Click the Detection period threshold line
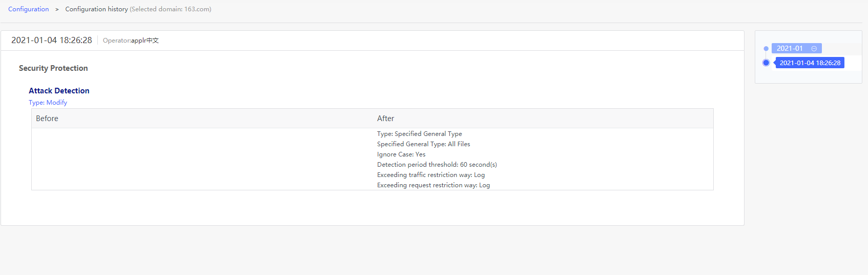868x275 pixels. (437, 165)
